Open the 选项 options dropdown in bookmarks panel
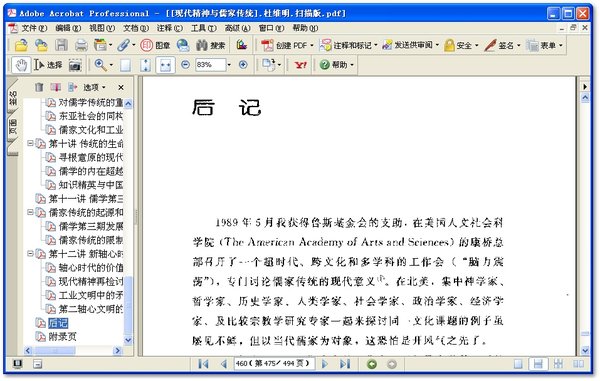 click(x=94, y=88)
